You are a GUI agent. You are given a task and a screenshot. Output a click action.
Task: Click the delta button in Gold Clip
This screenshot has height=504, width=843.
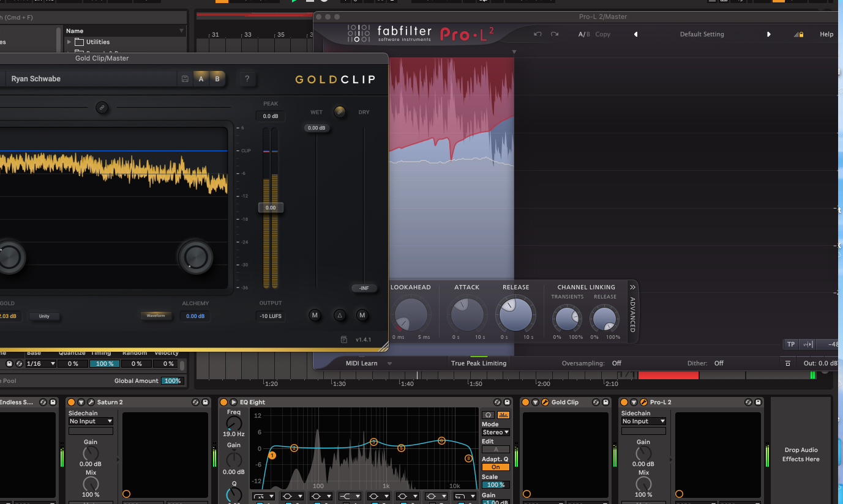(339, 316)
